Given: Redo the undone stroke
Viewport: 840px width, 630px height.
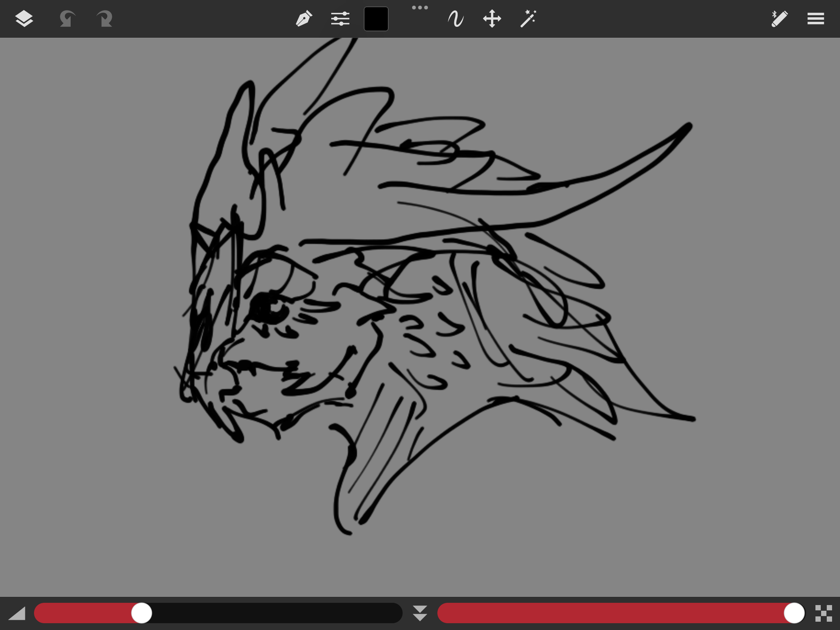Looking at the screenshot, I should pyautogui.click(x=104, y=19).
